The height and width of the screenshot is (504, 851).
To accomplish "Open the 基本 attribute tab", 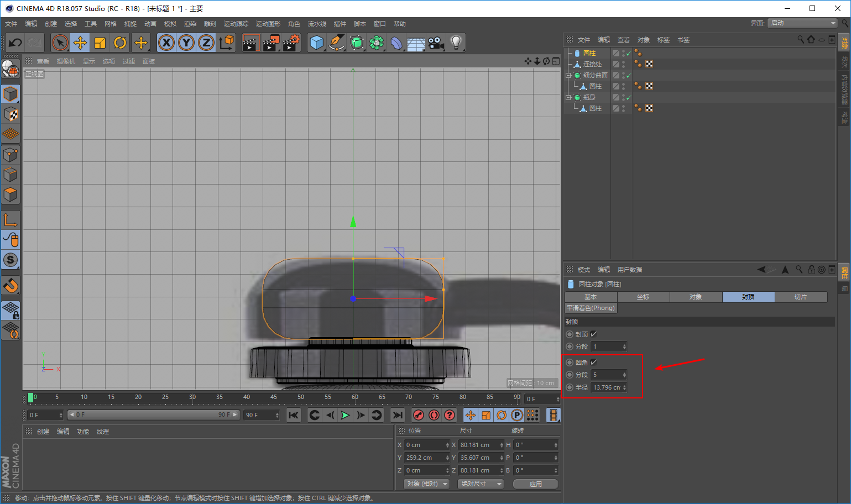I will [x=591, y=297].
